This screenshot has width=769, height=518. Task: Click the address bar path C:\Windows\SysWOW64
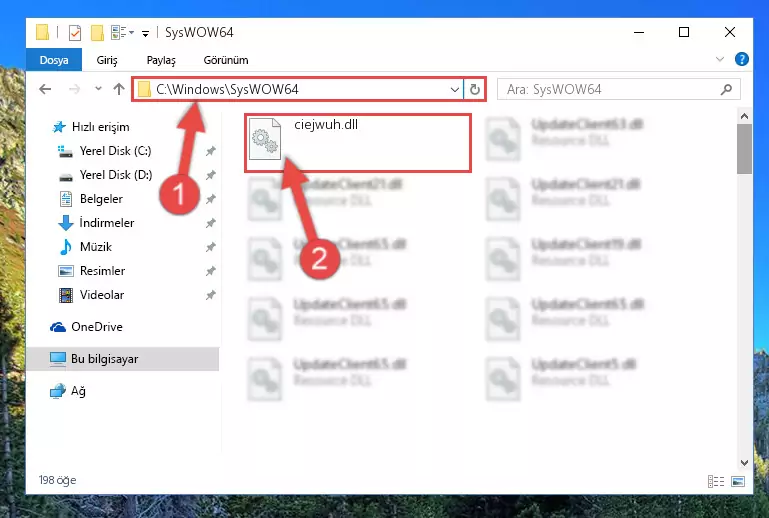[x=227, y=89]
